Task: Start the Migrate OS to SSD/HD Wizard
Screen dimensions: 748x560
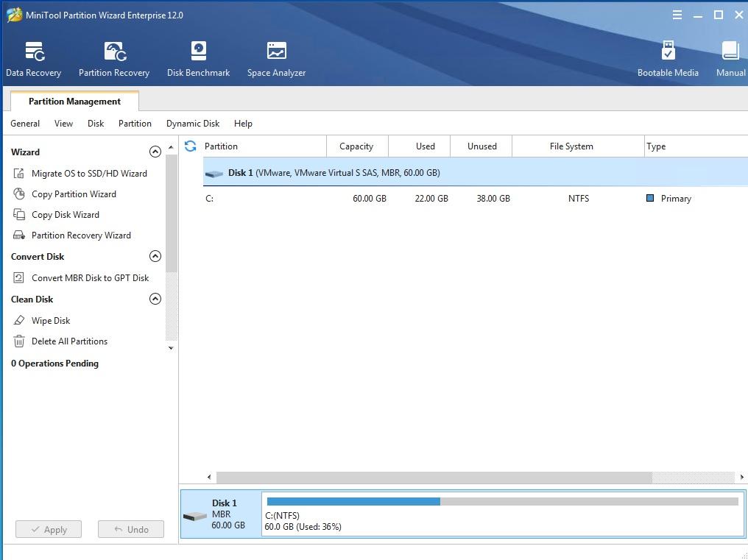Action: [89, 174]
